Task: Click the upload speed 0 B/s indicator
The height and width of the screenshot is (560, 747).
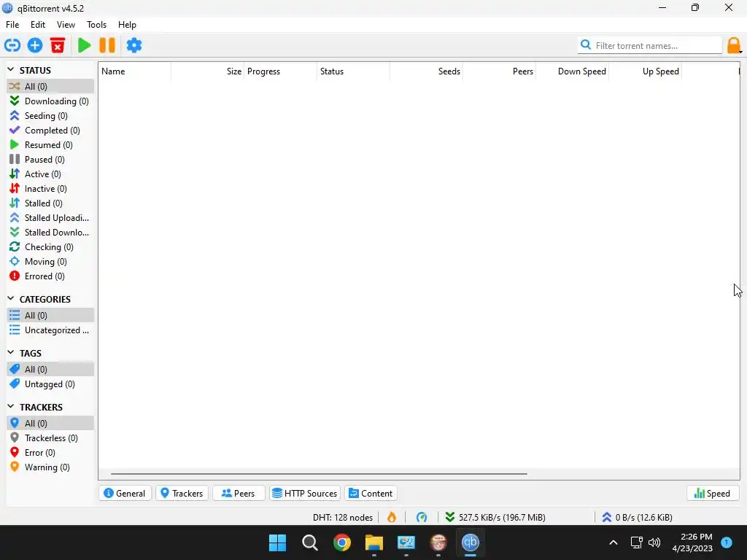Action: pyautogui.click(x=638, y=517)
